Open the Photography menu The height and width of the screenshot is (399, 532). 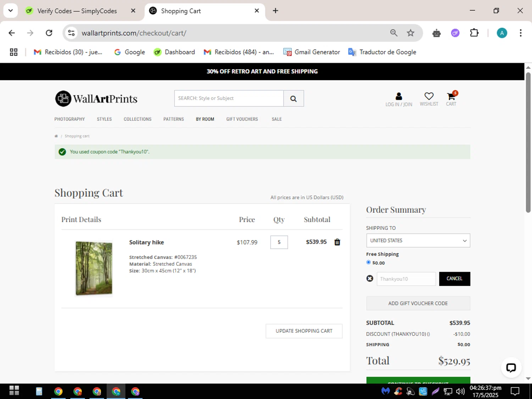[70, 119]
